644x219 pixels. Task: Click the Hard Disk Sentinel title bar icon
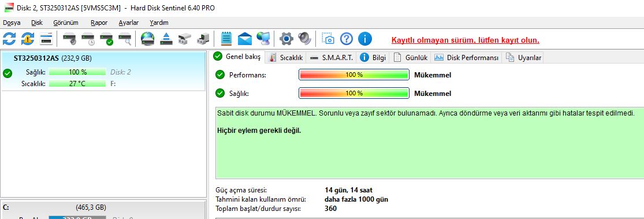click(9, 8)
